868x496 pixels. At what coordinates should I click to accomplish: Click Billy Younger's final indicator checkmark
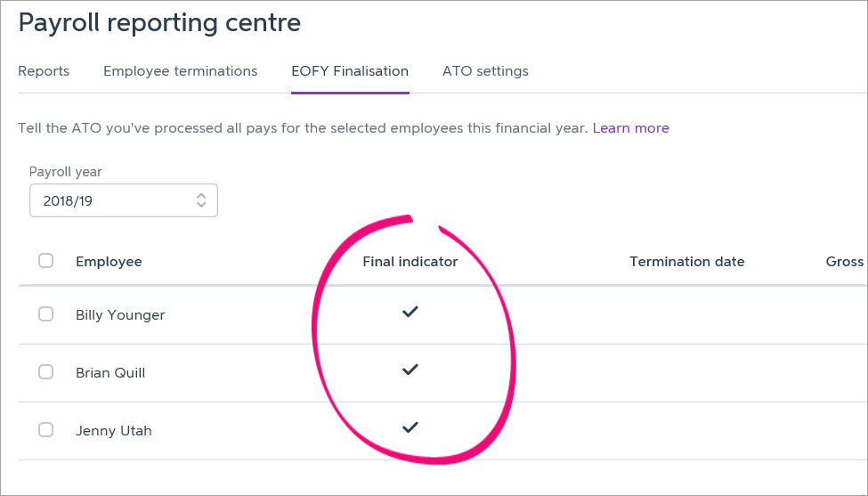point(410,313)
